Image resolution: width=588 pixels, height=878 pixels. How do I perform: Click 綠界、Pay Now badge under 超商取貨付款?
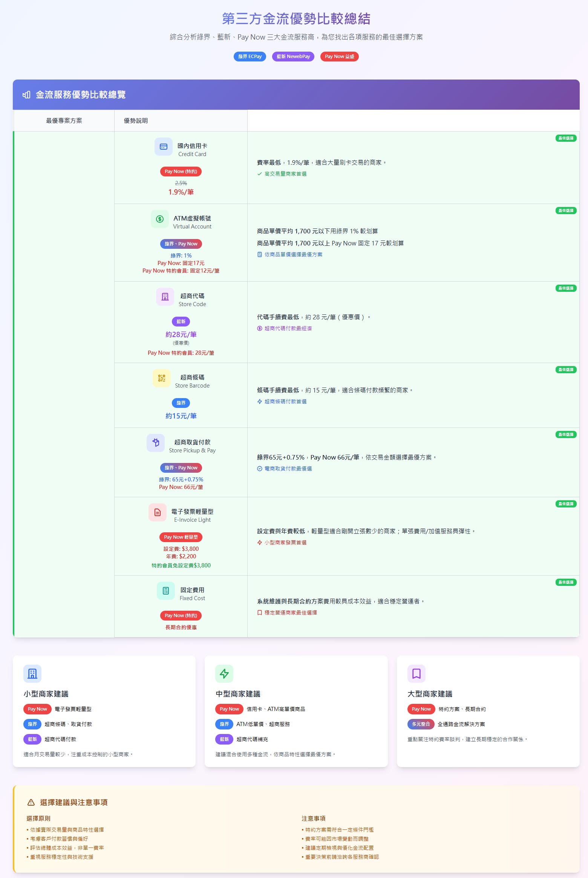pyautogui.click(x=181, y=468)
